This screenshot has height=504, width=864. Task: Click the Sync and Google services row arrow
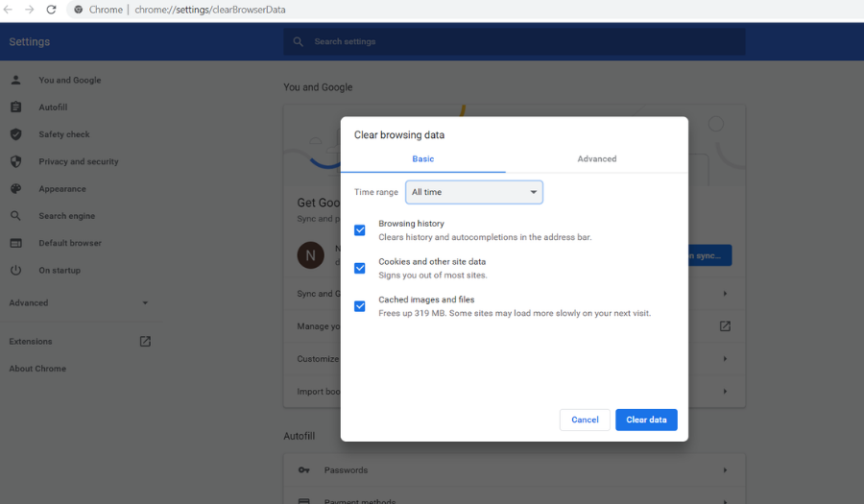click(725, 294)
